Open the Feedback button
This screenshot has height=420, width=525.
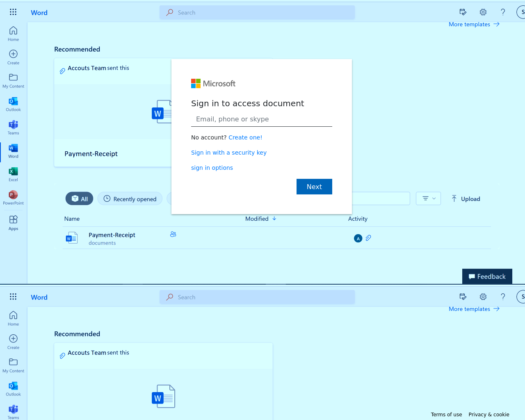coord(487,276)
